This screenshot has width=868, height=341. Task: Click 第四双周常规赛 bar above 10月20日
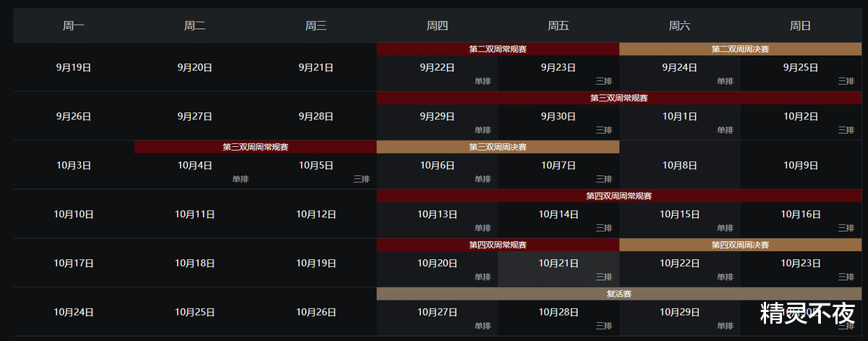(x=498, y=245)
